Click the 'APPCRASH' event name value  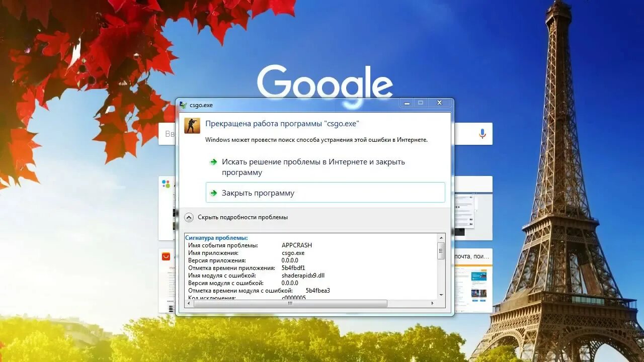point(297,245)
